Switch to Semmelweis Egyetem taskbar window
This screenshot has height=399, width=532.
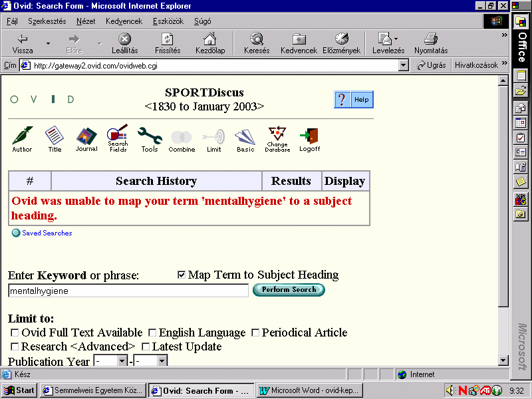[93, 390]
